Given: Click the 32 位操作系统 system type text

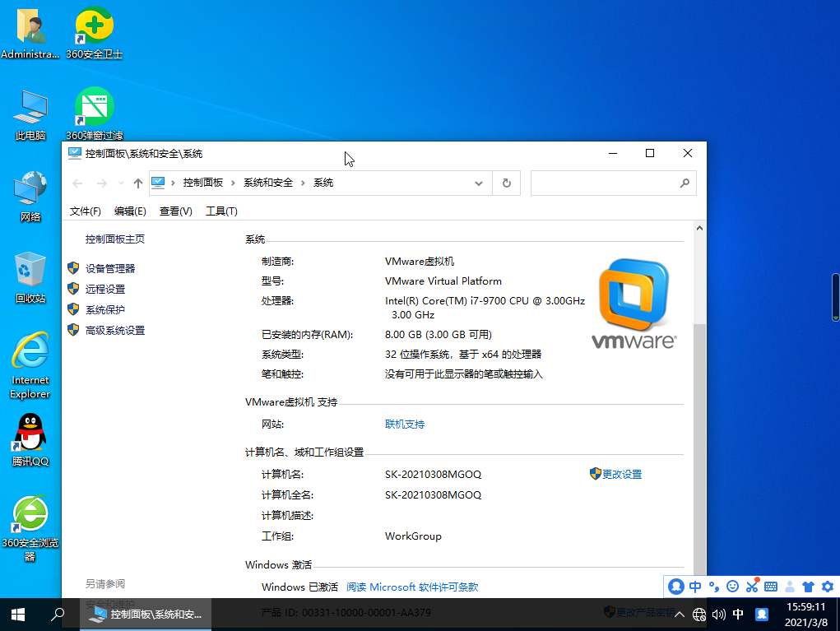Looking at the screenshot, I should pos(463,355).
